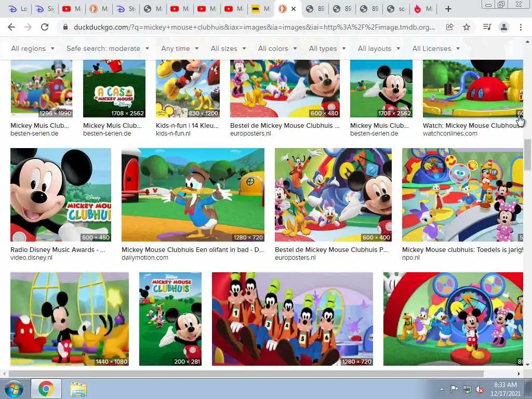Open File Explorer from taskbar

coord(78,389)
